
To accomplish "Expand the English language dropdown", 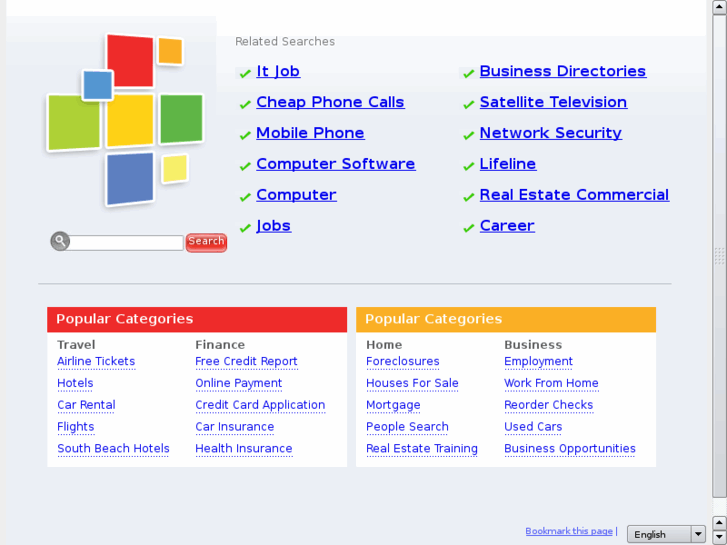I will click(666, 534).
